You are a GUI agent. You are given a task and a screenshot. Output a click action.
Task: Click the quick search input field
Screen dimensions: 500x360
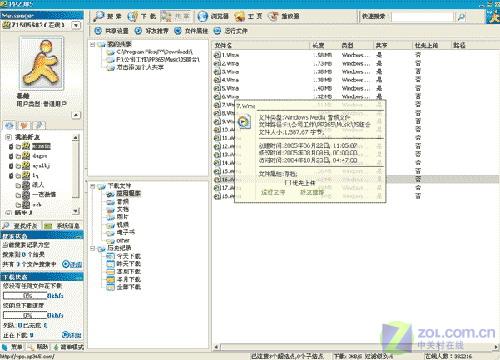point(422,16)
